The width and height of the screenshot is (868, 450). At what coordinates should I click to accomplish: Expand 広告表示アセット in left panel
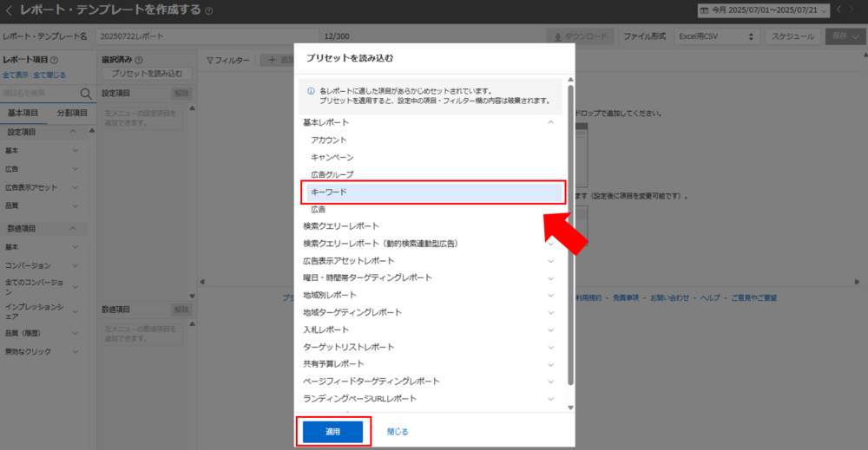76,187
